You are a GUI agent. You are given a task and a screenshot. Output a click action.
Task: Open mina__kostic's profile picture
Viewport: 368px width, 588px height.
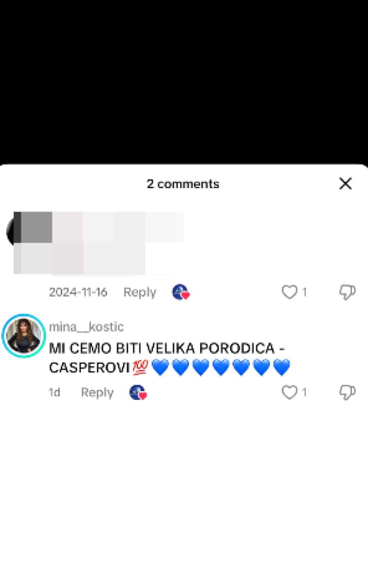(x=24, y=335)
